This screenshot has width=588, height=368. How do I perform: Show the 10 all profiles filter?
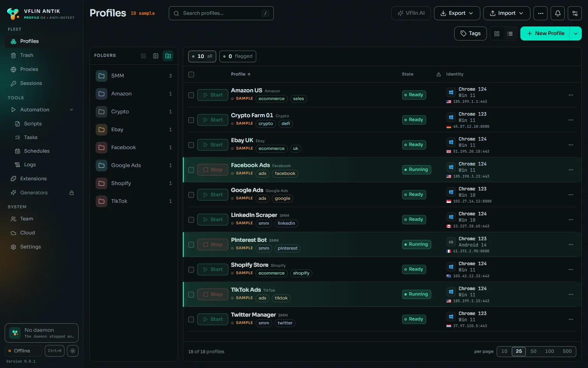click(202, 56)
